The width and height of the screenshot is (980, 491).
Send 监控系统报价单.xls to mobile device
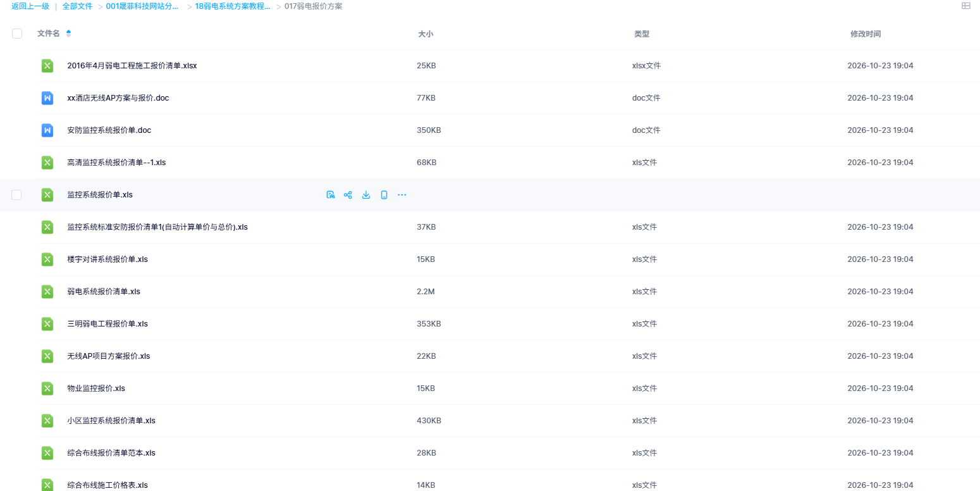pyautogui.click(x=384, y=195)
